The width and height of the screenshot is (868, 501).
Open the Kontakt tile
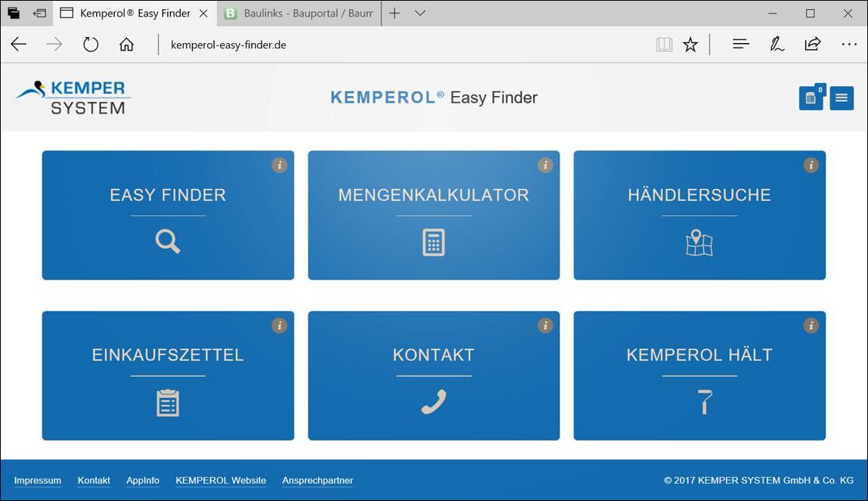point(433,376)
